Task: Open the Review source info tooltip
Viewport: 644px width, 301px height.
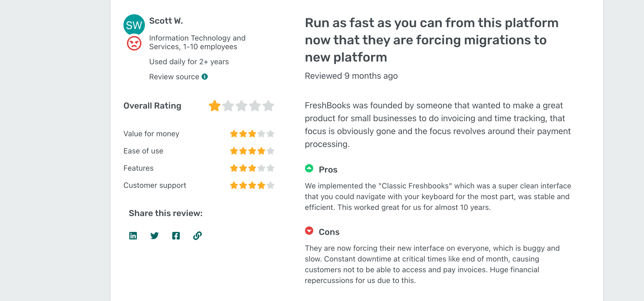Action: point(205,76)
